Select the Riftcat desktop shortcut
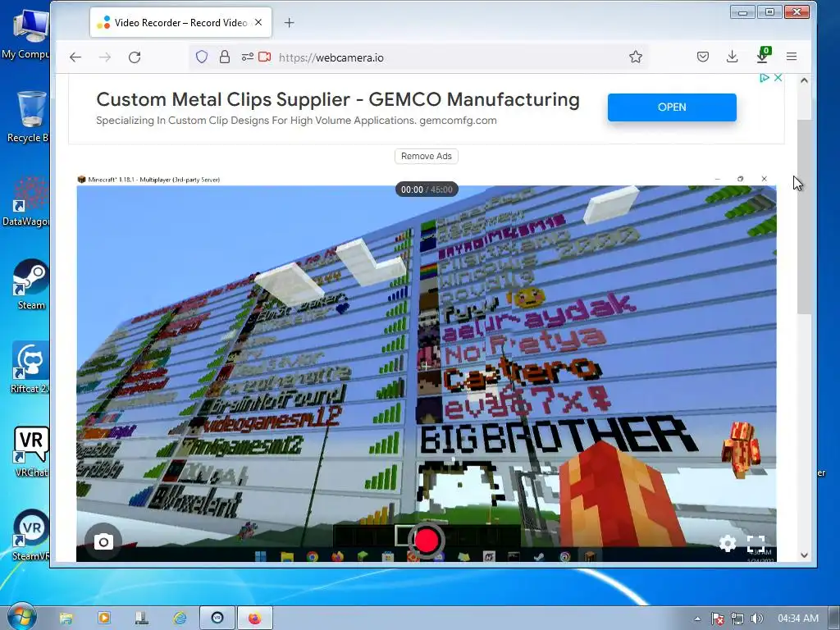Image resolution: width=840 pixels, height=630 pixels. [x=30, y=367]
